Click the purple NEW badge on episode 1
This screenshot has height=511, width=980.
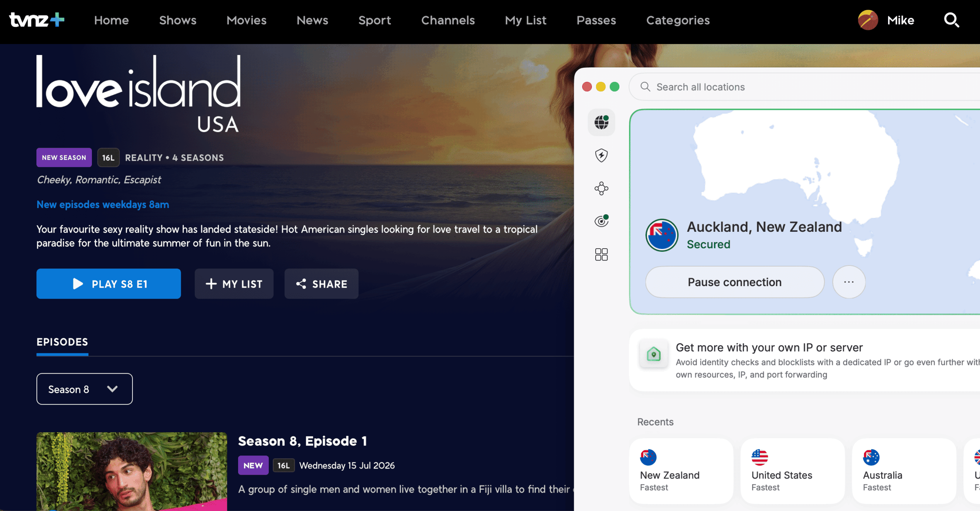[253, 465]
